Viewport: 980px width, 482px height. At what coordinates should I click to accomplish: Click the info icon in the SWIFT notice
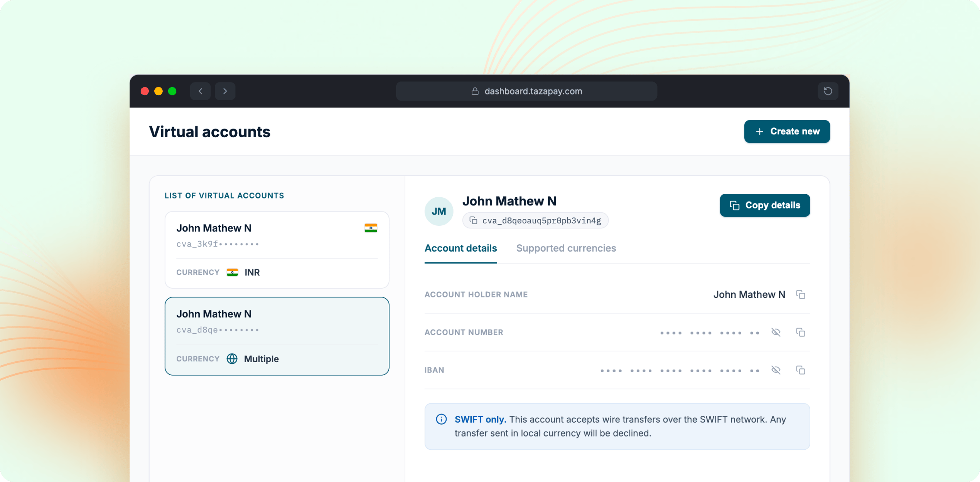[x=441, y=419]
